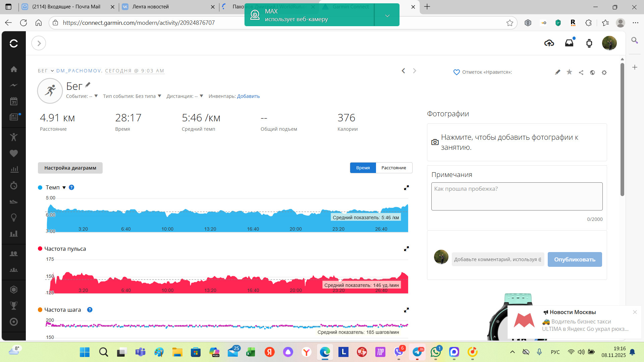Screen dimensions: 644x362
Task: Open the lightbulb insights icon in sidebar
Action: (x=14, y=218)
